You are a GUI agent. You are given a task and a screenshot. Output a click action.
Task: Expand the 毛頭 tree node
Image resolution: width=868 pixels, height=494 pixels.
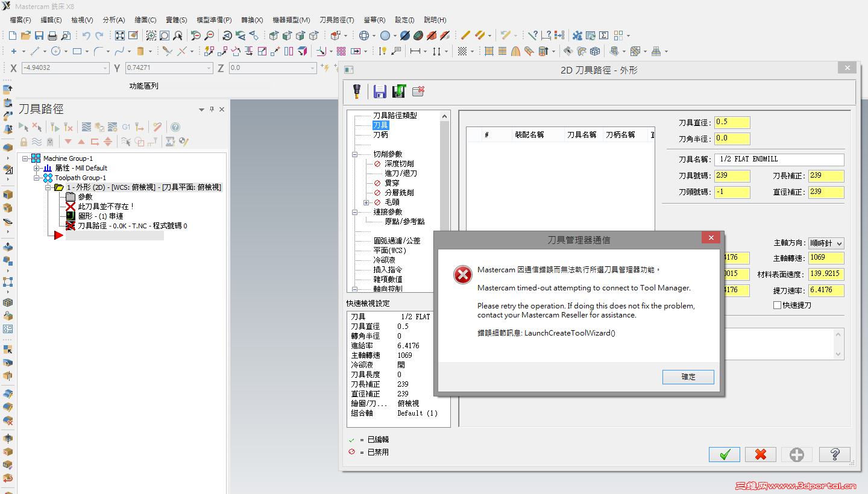(366, 202)
